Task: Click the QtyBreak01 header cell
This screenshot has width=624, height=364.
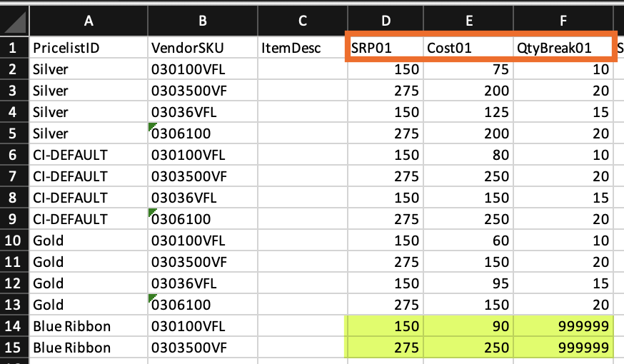Action: [563, 48]
